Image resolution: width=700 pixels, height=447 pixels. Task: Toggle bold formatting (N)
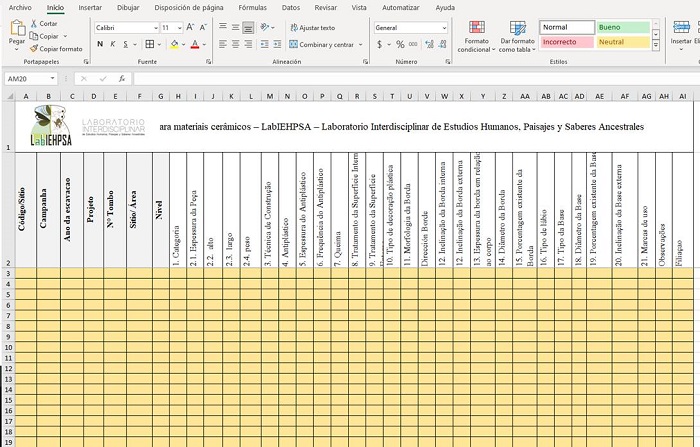point(100,44)
